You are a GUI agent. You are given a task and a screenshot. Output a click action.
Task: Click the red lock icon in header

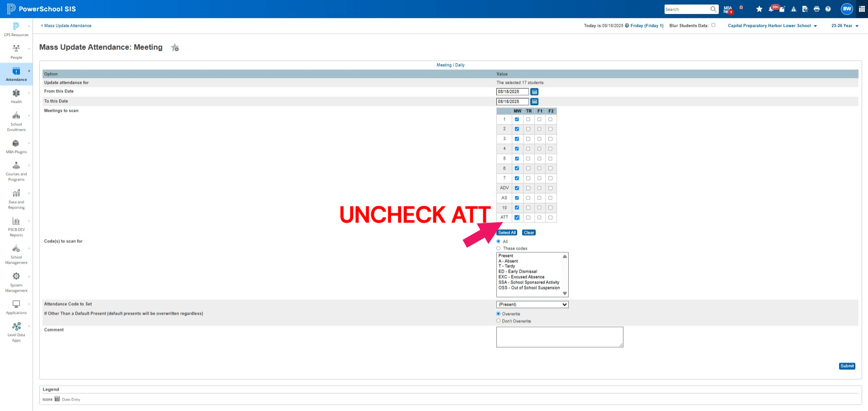[x=741, y=7]
